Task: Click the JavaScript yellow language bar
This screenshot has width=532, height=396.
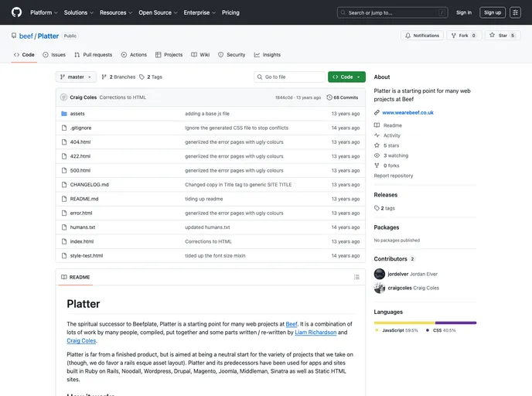Action: point(404,323)
